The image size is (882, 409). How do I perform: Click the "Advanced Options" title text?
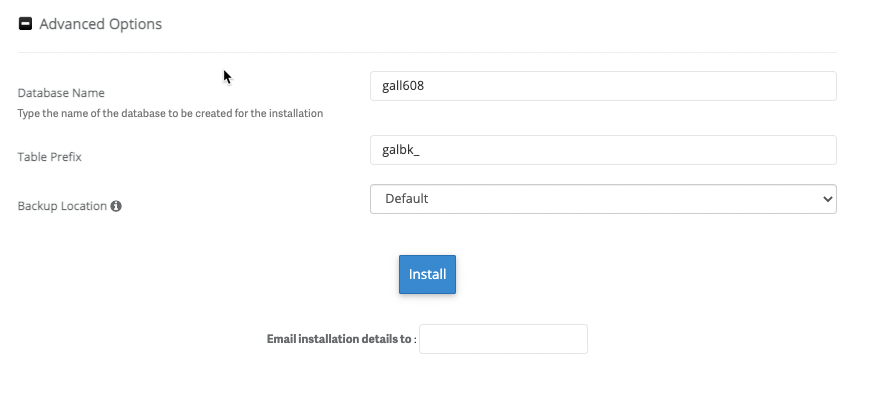click(100, 24)
